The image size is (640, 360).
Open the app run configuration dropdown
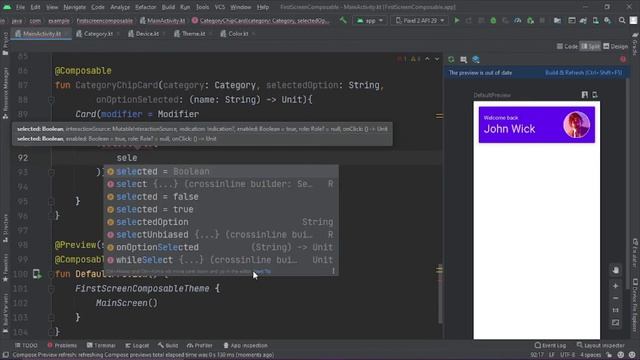point(369,20)
